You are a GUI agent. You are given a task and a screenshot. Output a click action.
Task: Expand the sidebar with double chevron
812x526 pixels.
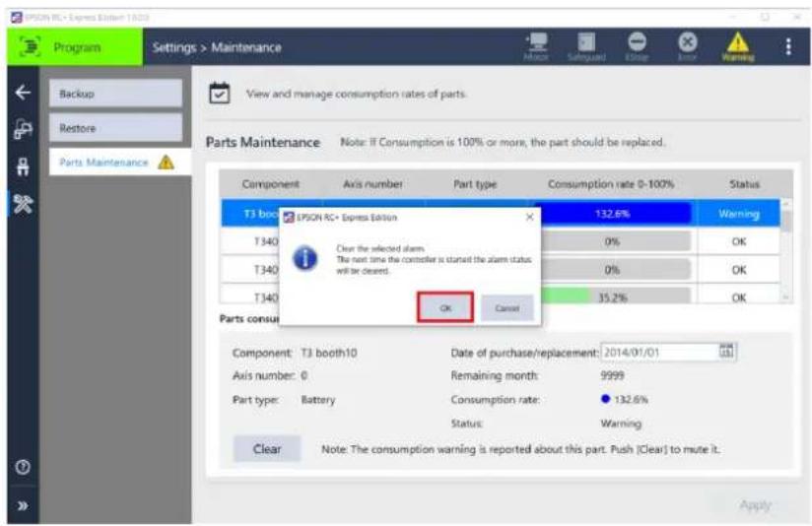coord(23,506)
